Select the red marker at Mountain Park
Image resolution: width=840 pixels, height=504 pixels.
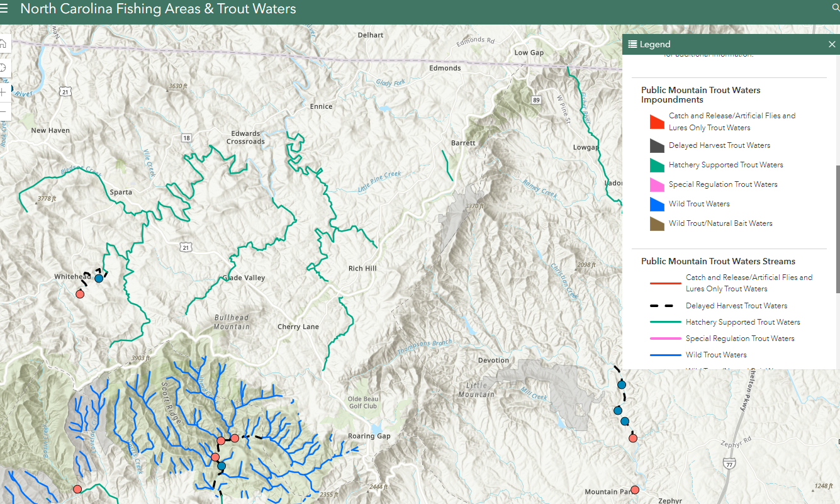tap(635, 490)
